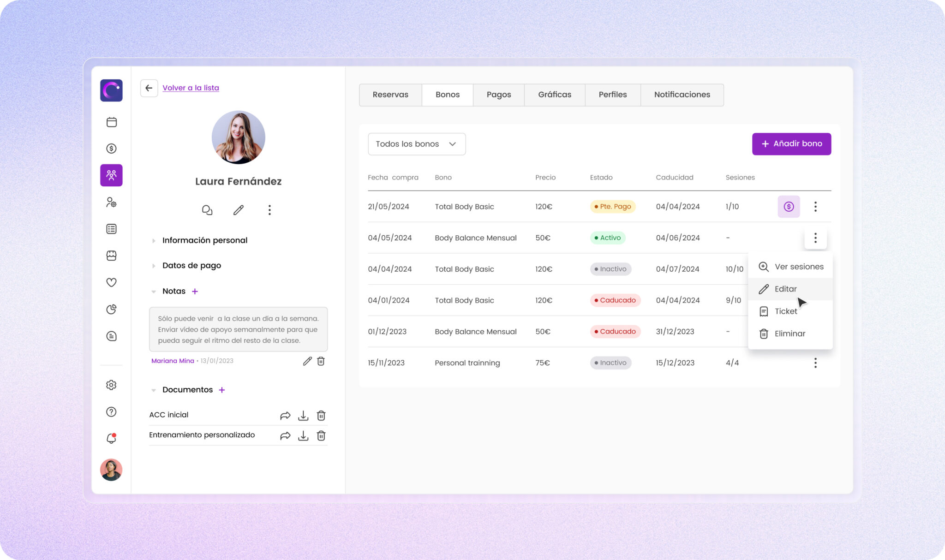
Task: Open the payments dollar icon in sidebar
Action: [111, 149]
